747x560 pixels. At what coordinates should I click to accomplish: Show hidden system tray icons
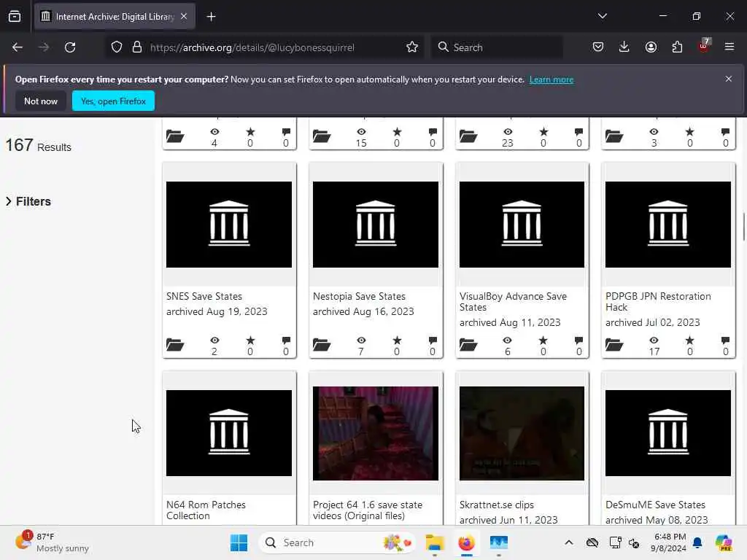click(569, 542)
